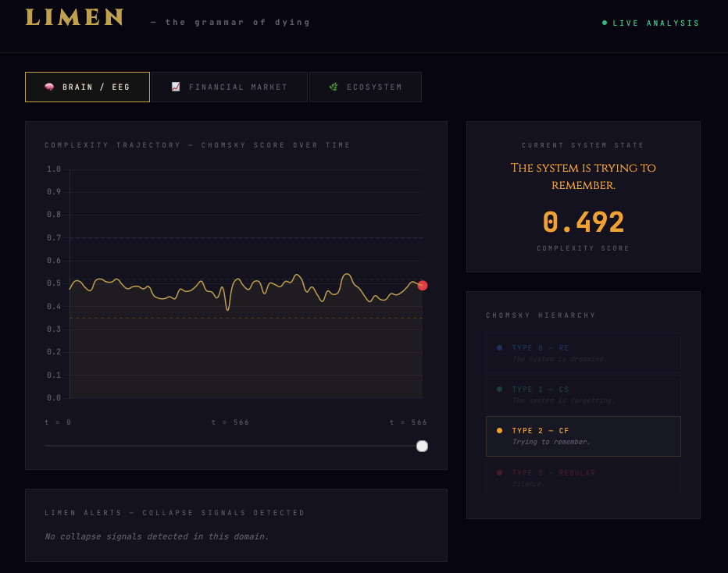Open the Ecosystem tab

[366, 87]
